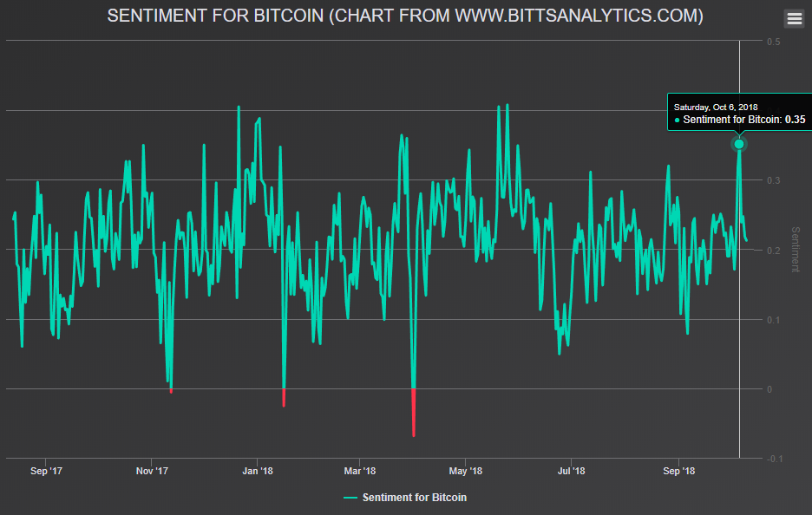Click the Mar '18 x-axis label
812x515 pixels.
pos(360,471)
